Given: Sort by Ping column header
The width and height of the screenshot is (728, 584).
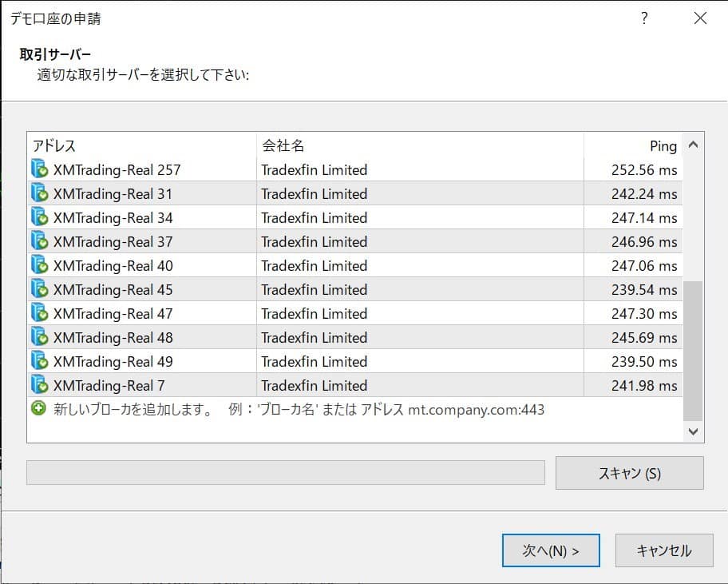Looking at the screenshot, I should pyautogui.click(x=633, y=145).
